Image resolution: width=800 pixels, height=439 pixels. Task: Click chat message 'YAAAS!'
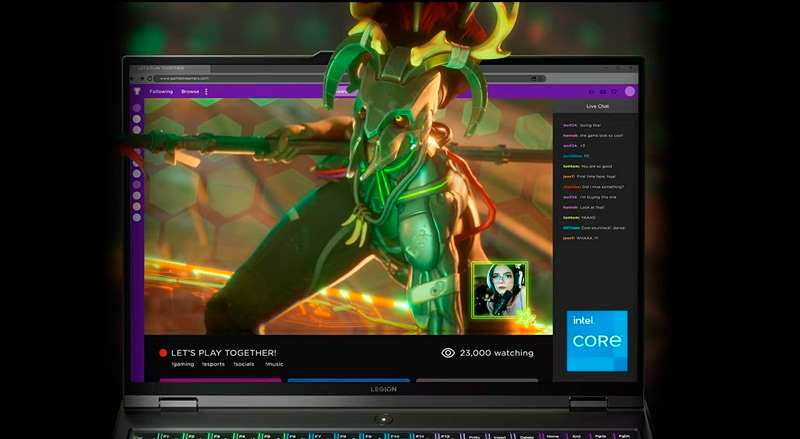588,217
